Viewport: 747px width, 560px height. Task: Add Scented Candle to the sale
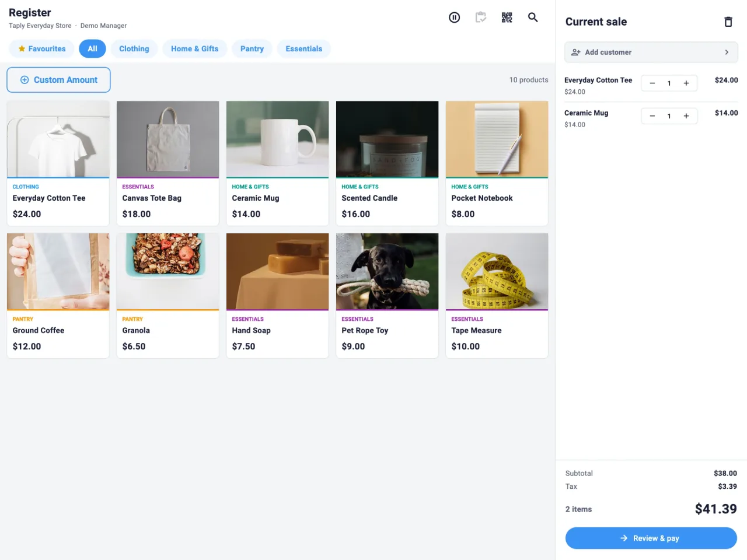[x=388, y=163]
